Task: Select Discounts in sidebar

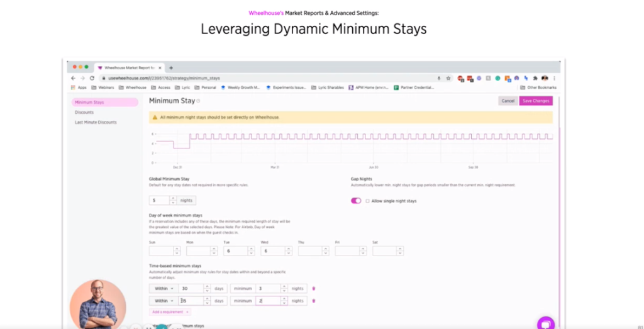Action: coord(84,112)
